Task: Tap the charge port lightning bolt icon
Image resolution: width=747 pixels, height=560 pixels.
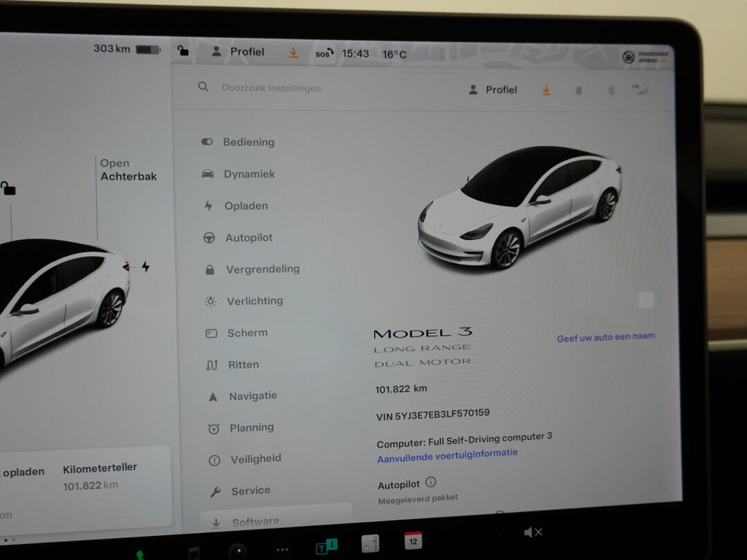Action: [x=145, y=267]
